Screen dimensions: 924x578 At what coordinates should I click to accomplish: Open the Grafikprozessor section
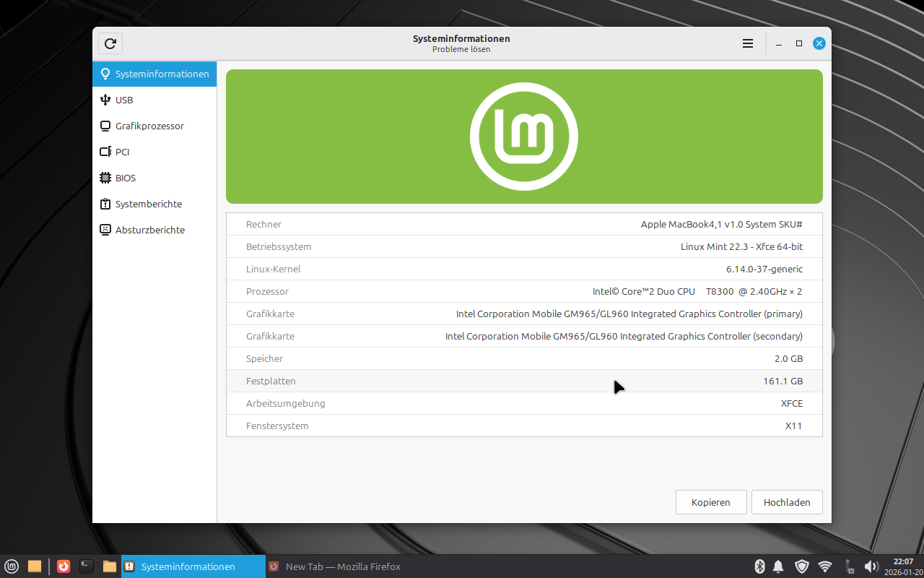(x=149, y=126)
